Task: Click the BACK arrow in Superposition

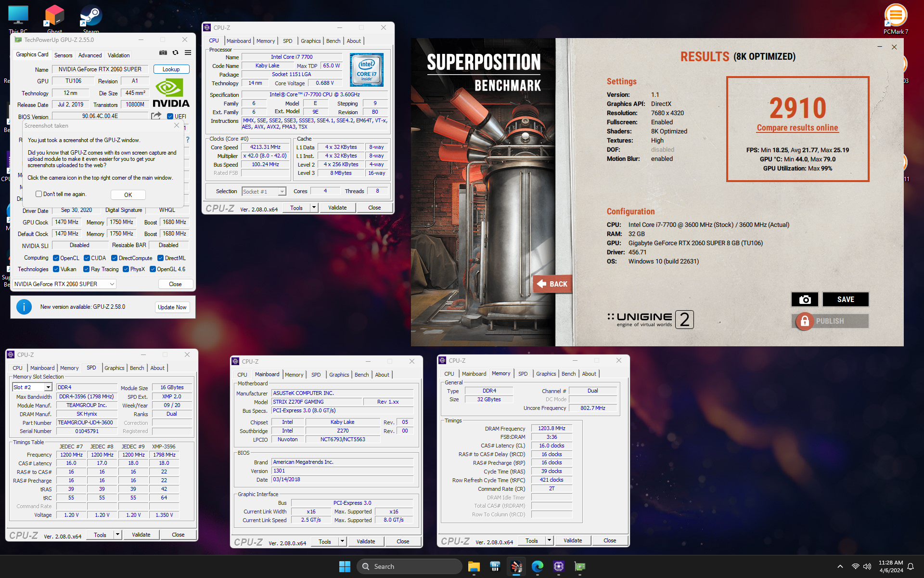Action: [552, 284]
